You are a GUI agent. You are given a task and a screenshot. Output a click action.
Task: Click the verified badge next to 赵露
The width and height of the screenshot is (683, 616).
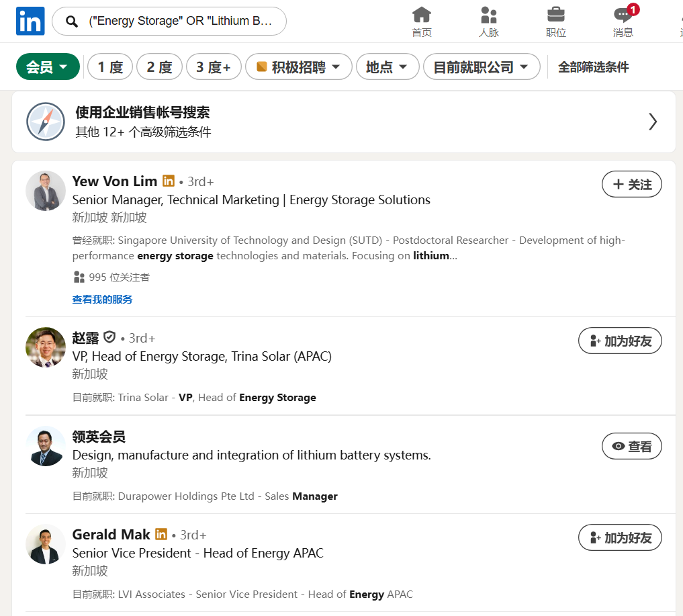click(x=109, y=337)
